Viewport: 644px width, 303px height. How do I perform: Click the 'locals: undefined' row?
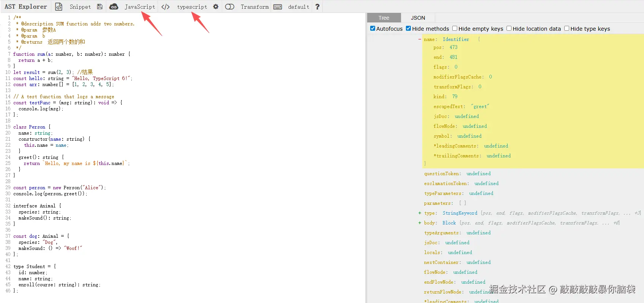tap(448, 253)
